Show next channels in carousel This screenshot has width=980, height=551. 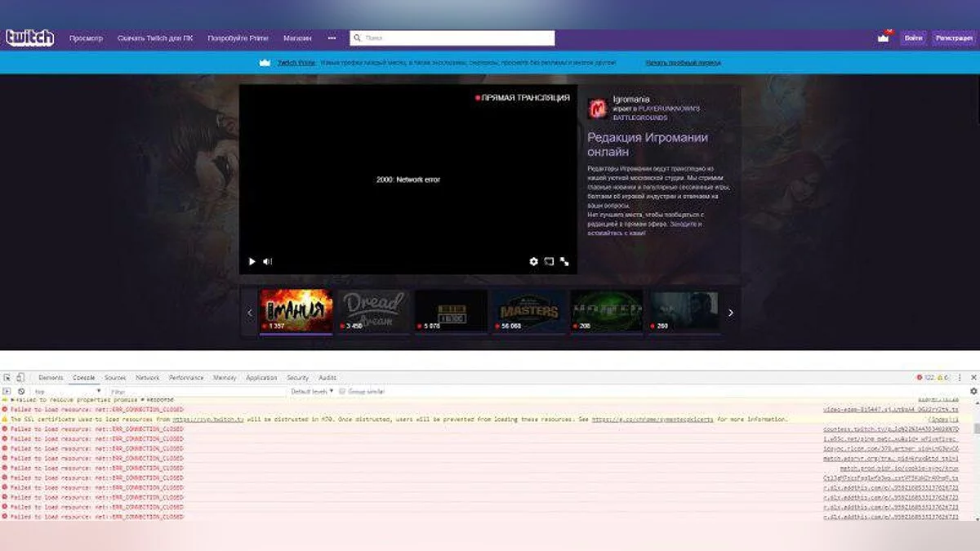pos(730,312)
